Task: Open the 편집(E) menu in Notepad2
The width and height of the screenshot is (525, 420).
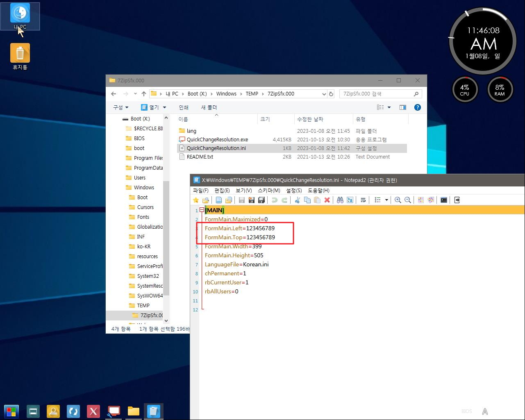Action: 222,191
